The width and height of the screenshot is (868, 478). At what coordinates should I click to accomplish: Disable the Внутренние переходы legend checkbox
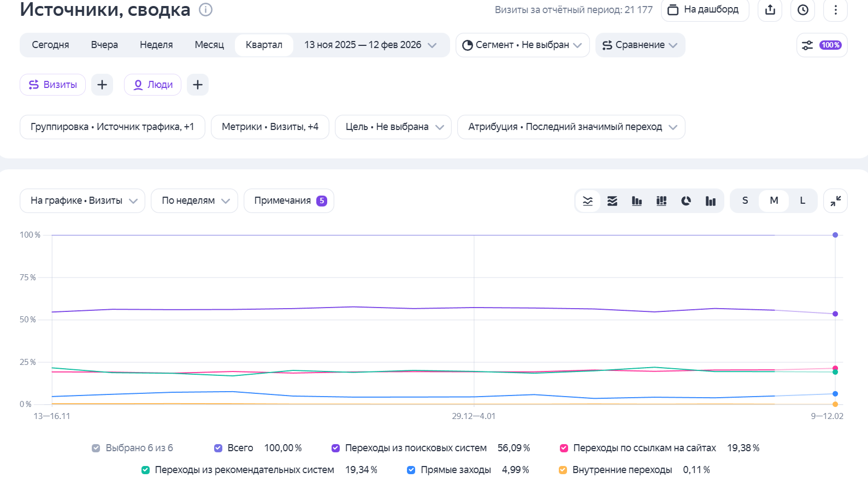coord(563,470)
